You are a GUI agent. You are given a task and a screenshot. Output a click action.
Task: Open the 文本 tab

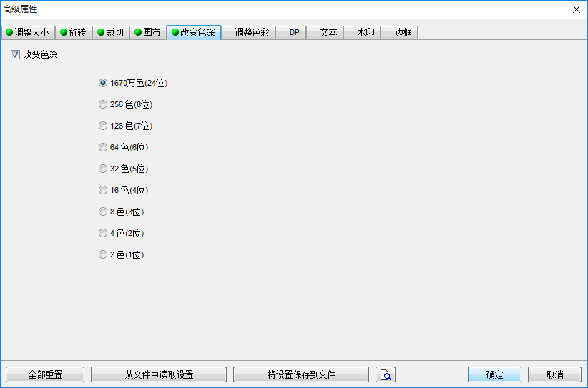[325, 33]
